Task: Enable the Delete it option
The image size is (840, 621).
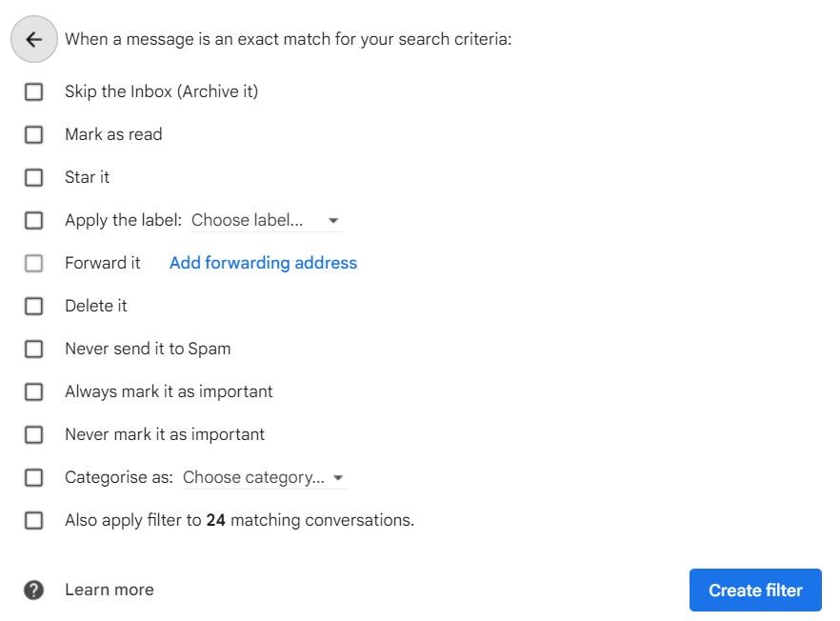Action: coord(33,306)
